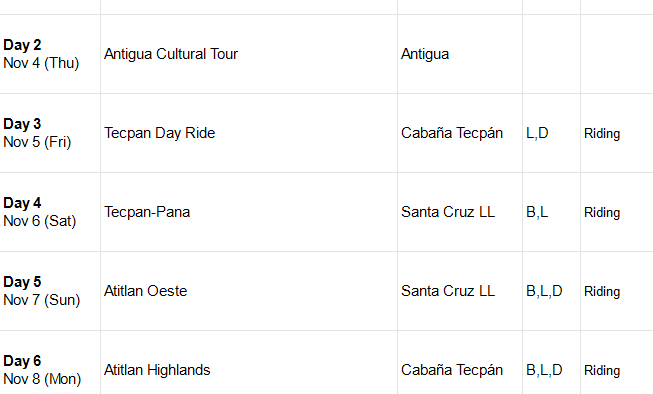This screenshot has height=394, width=653.
Task: Select the Atitlan Oeste cell
Action: tap(249, 291)
